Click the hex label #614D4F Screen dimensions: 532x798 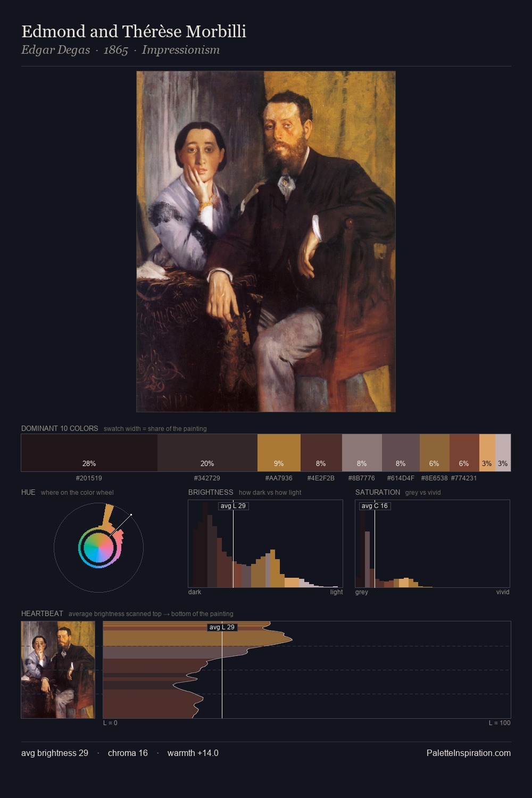[x=401, y=478]
